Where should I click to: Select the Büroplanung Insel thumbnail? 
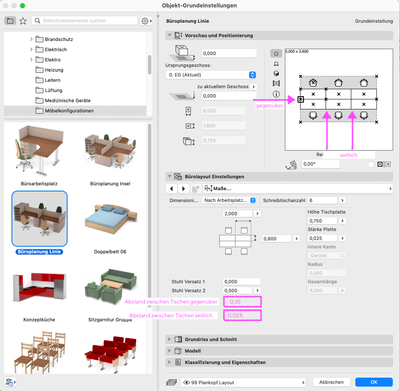pyautogui.click(x=110, y=152)
